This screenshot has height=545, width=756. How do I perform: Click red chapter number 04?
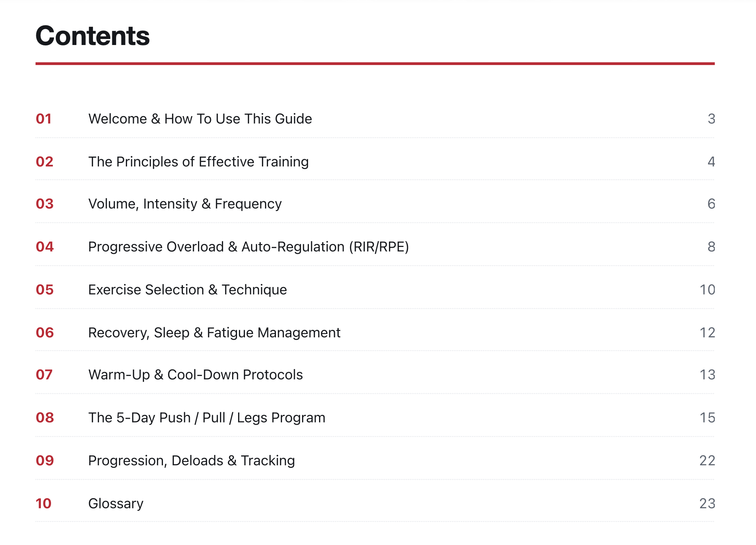(x=45, y=247)
